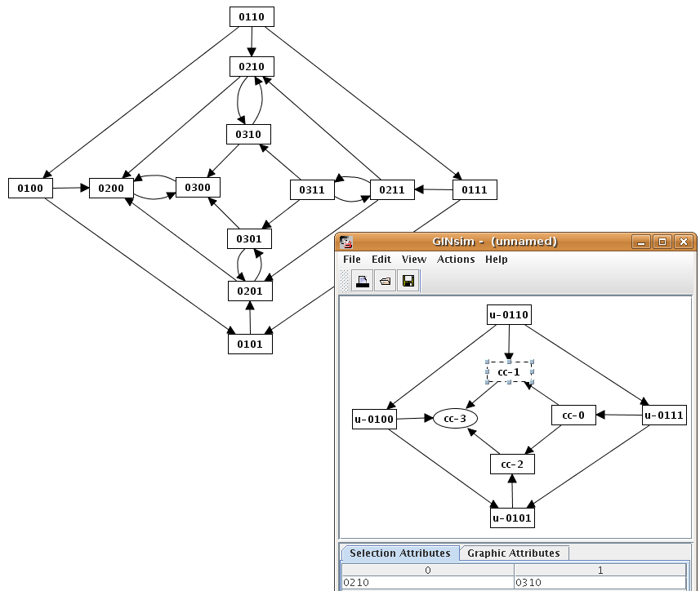Click state node 0311 in background graph
Screen dimensions: 700x591
click(312, 190)
